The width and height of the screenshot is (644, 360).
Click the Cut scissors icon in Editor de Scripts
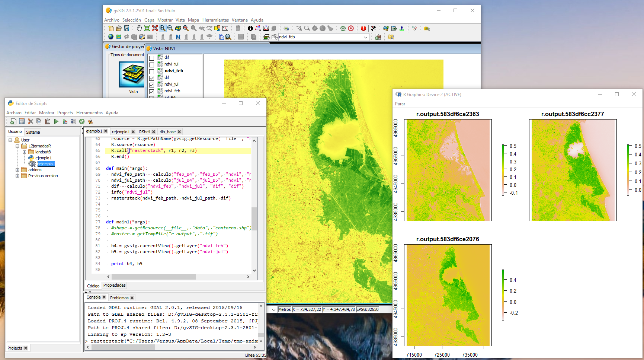(31, 121)
